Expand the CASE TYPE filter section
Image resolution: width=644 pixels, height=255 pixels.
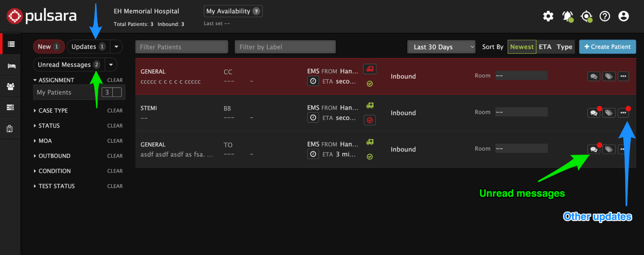tap(53, 111)
